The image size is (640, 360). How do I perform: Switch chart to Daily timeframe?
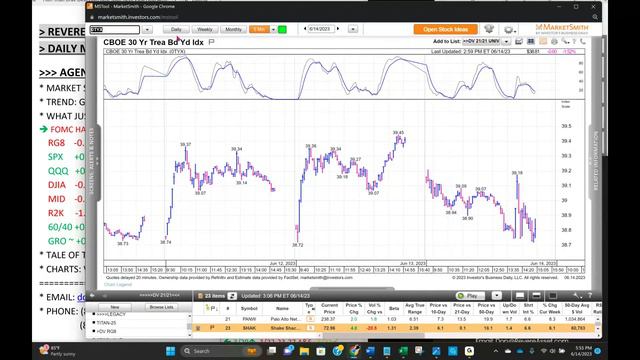(x=176, y=29)
